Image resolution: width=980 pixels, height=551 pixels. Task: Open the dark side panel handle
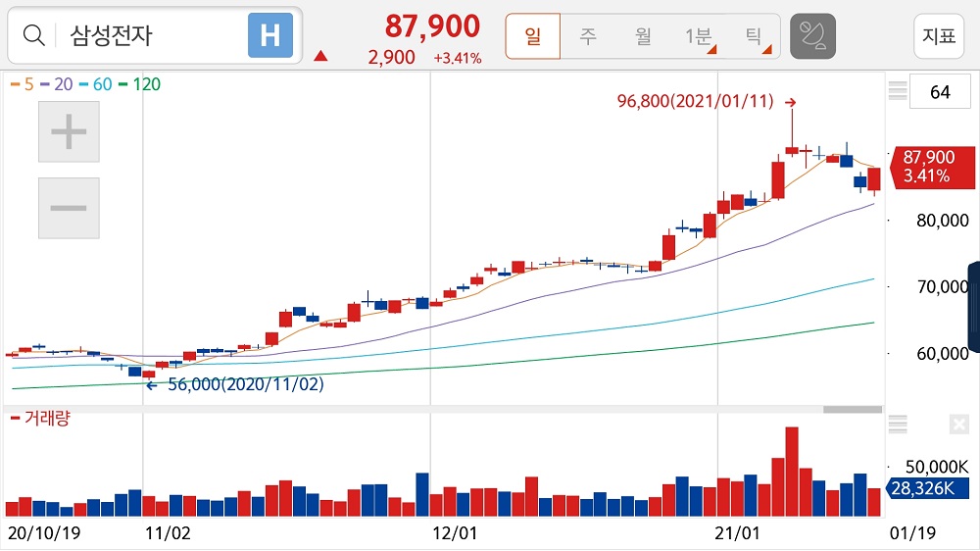tap(974, 307)
